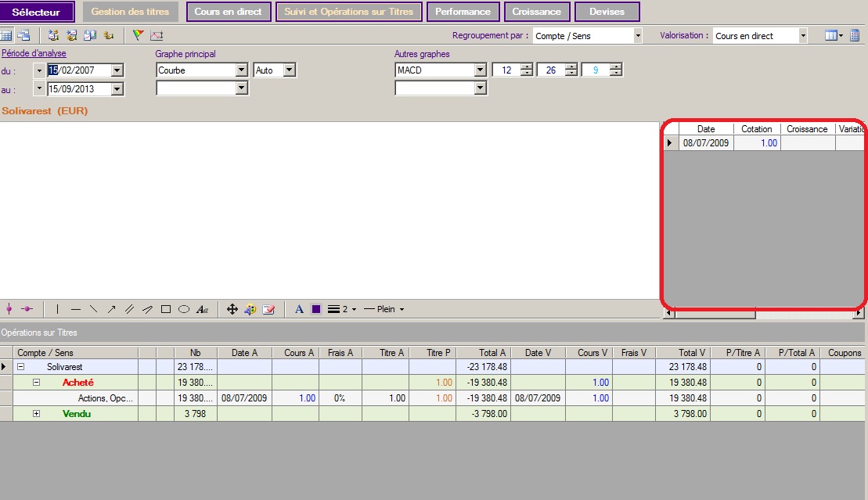Open the Cours en direct tab

point(229,12)
